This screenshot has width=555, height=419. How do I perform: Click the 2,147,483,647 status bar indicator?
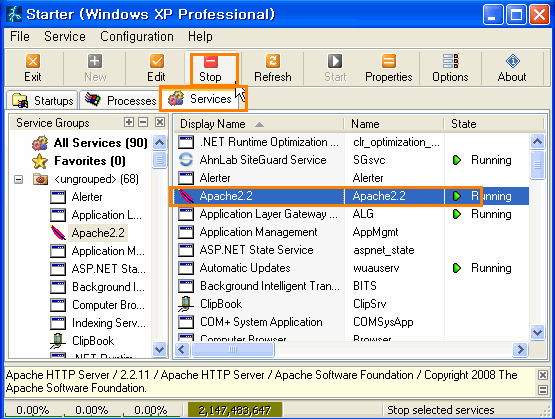(235, 410)
